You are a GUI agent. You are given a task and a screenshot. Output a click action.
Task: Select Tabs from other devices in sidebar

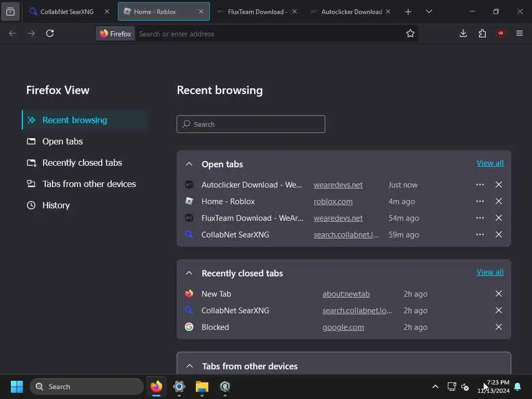pos(84,184)
